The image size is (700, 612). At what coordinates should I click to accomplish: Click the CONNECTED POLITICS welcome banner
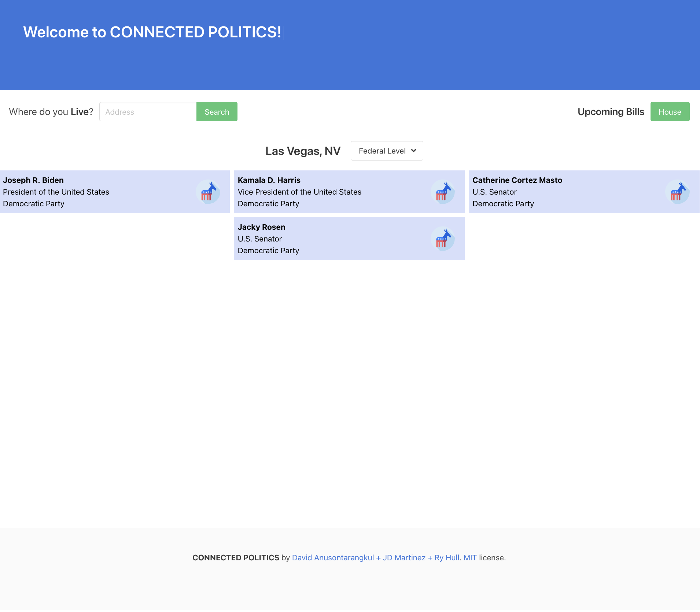(x=154, y=32)
